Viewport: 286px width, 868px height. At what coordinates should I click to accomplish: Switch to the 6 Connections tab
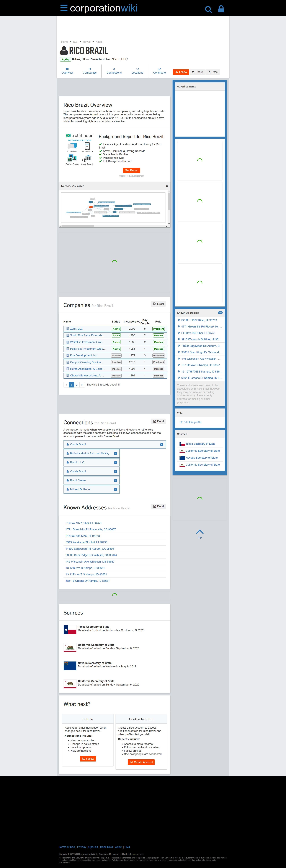tap(114, 71)
